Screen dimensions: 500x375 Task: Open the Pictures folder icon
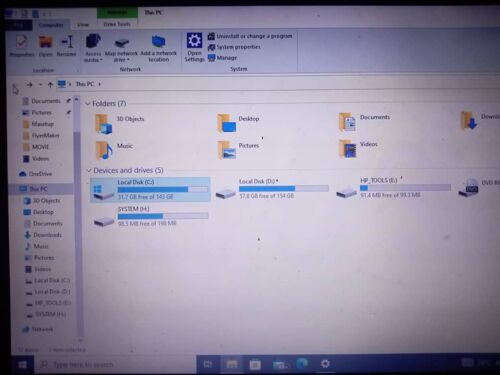[x=227, y=150]
